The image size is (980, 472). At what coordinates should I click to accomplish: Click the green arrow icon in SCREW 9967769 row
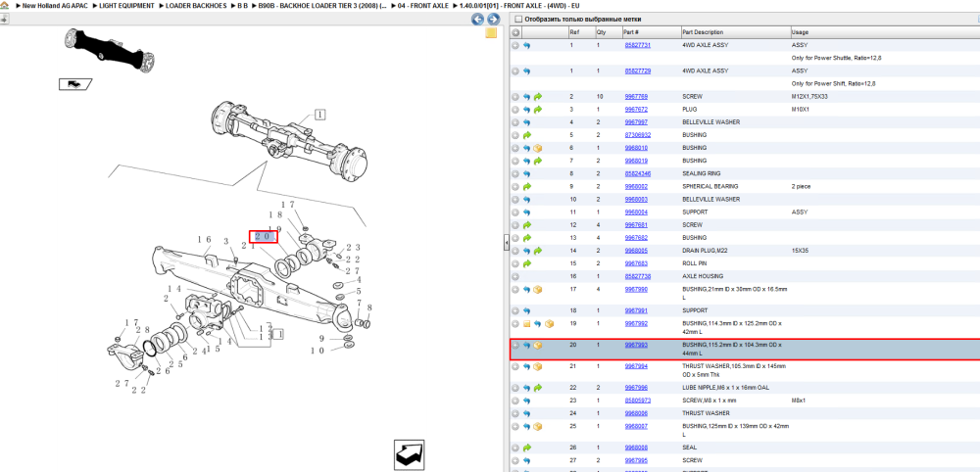[x=537, y=97]
